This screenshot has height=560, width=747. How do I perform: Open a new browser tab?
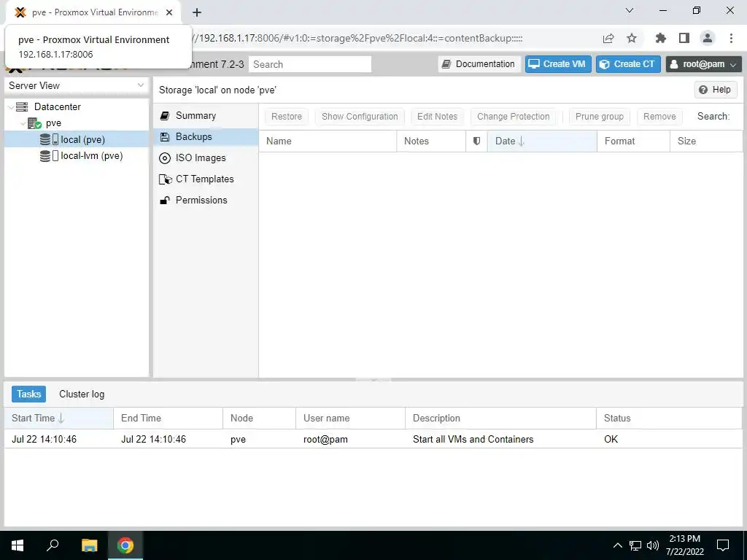coord(197,12)
